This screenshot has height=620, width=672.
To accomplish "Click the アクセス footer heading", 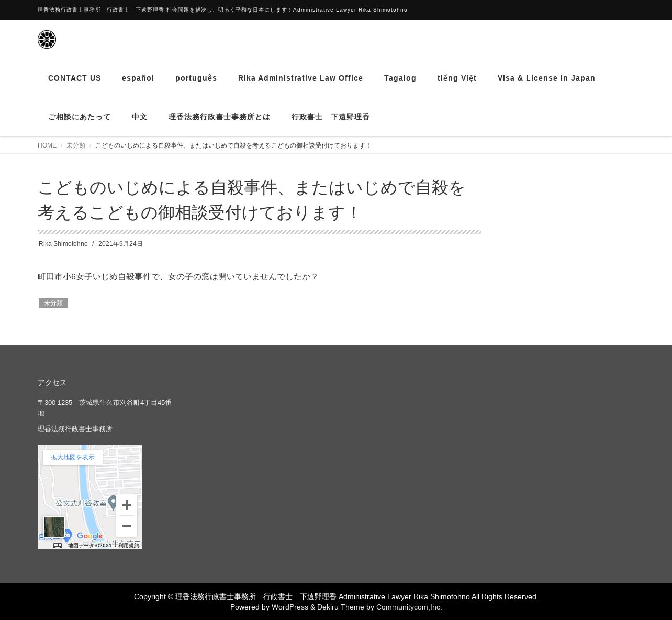I will coord(52,382).
